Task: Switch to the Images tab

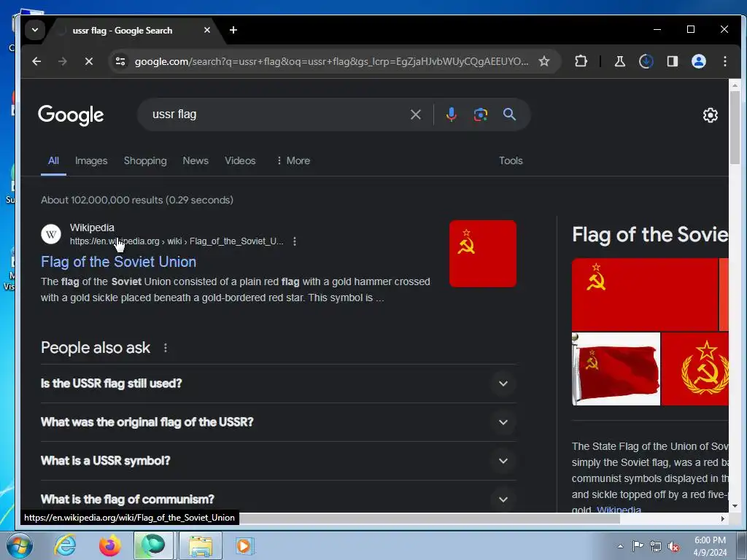Action: coord(91,160)
